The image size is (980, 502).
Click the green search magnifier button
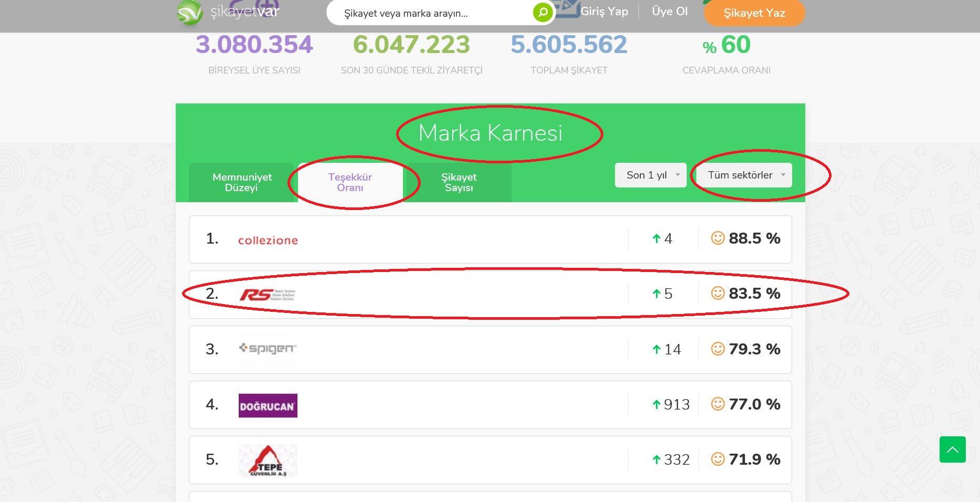pyautogui.click(x=542, y=12)
